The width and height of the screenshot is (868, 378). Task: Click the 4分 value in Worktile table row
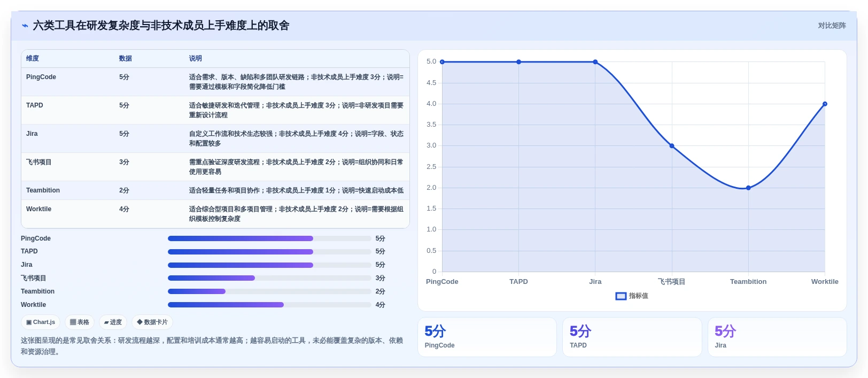click(124, 209)
